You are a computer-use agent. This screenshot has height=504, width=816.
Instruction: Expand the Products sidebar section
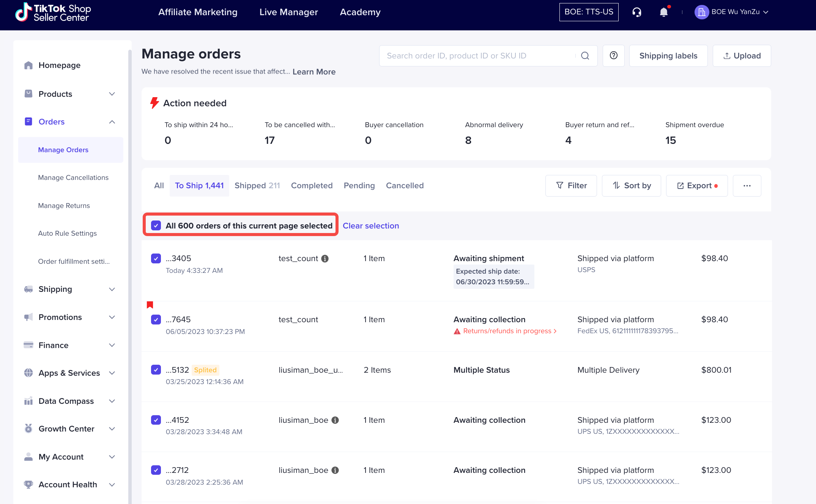[112, 94]
